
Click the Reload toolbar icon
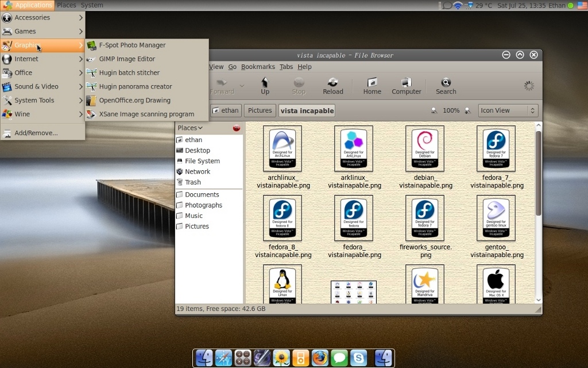point(333,86)
